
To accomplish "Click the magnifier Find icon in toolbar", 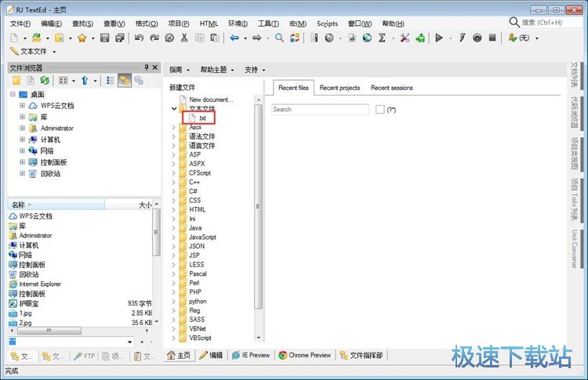I will point(279,38).
